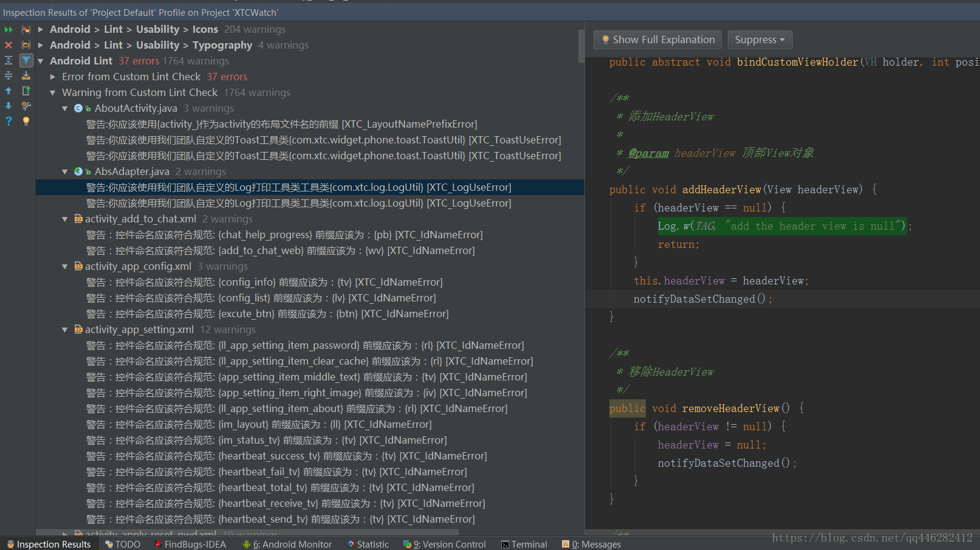Switch to the Android Monitor tab
Viewport: 980px width, 550px height.
[287, 544]
